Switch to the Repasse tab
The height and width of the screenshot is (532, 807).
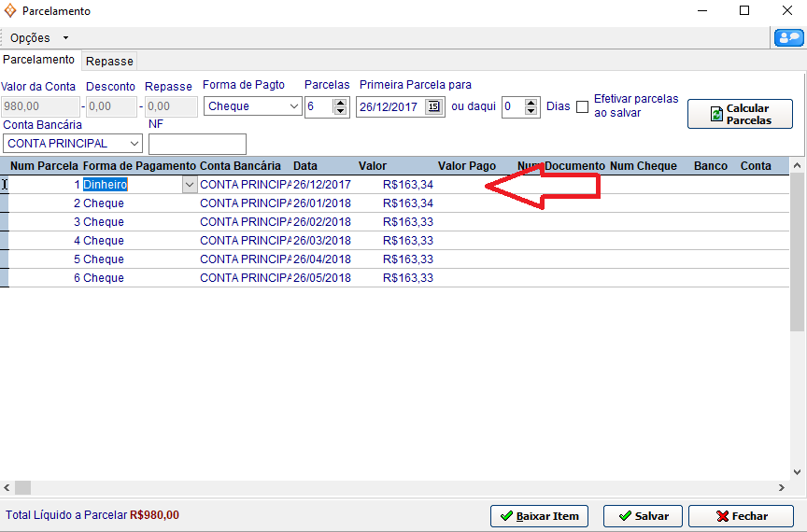(x=109, y=61)
